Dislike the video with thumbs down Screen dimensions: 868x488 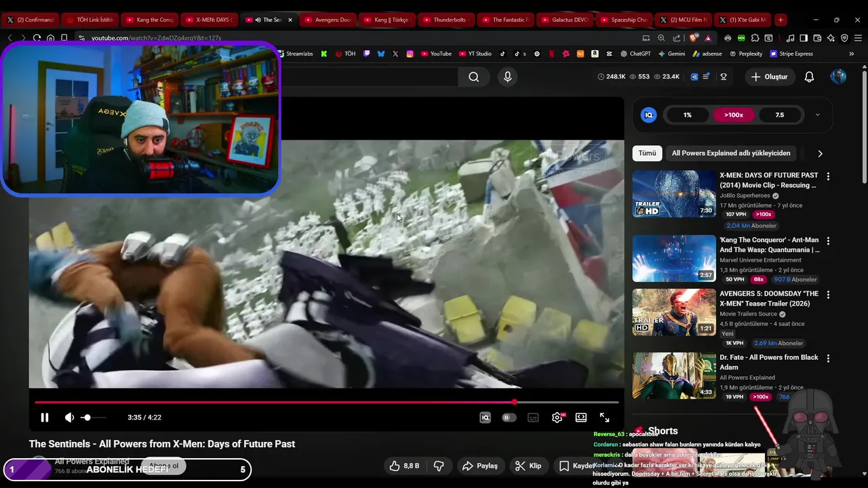(439, 466)
